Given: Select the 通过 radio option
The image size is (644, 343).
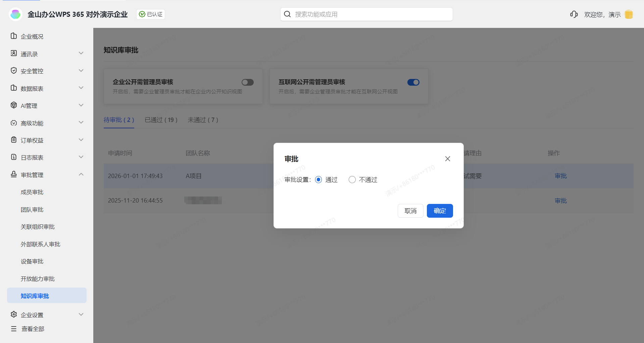Looking at the screenshot, I should (318, 180).
